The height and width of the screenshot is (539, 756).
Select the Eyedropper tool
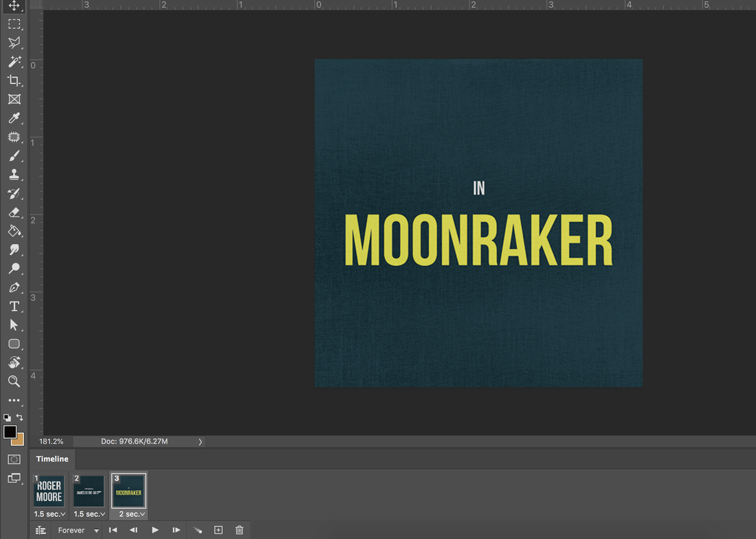14,118
